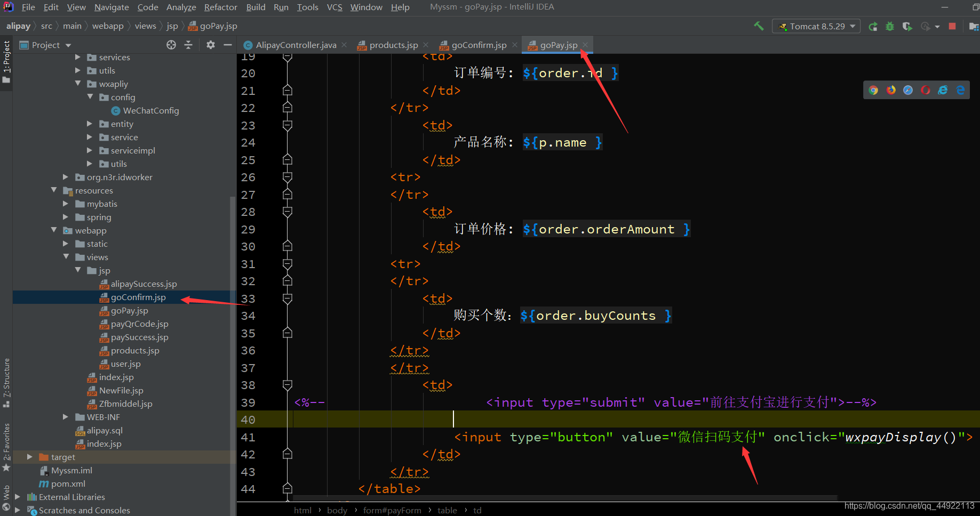Expand the serviceimpl folder
Image resolution: width=980 pixels, height=516 pixels.
90,150
